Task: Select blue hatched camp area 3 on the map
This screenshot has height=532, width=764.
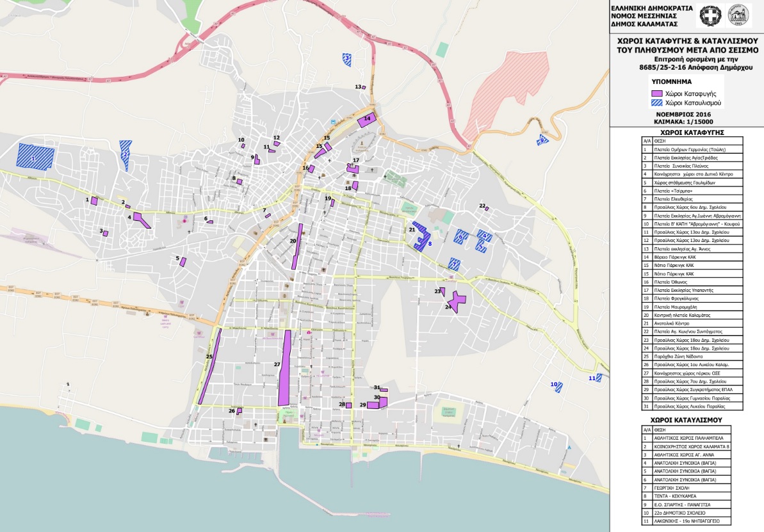Action: pyautogui.click(x=347, y=60)
